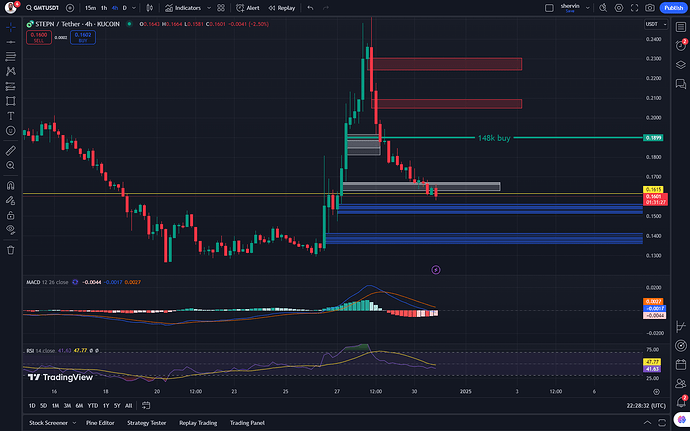
Task: Expand the Stock Screener dropdown
Action: (73, 423)
